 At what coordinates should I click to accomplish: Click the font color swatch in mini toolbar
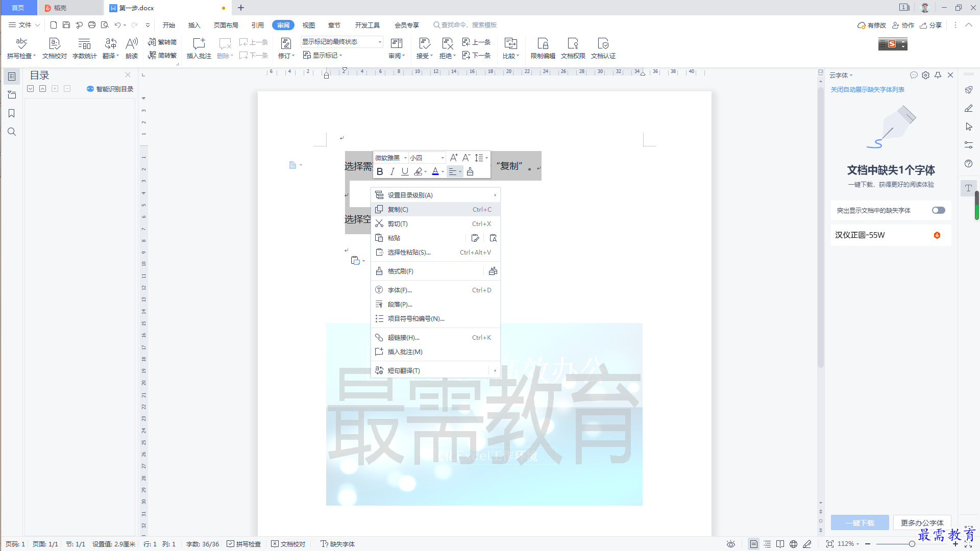435,172
